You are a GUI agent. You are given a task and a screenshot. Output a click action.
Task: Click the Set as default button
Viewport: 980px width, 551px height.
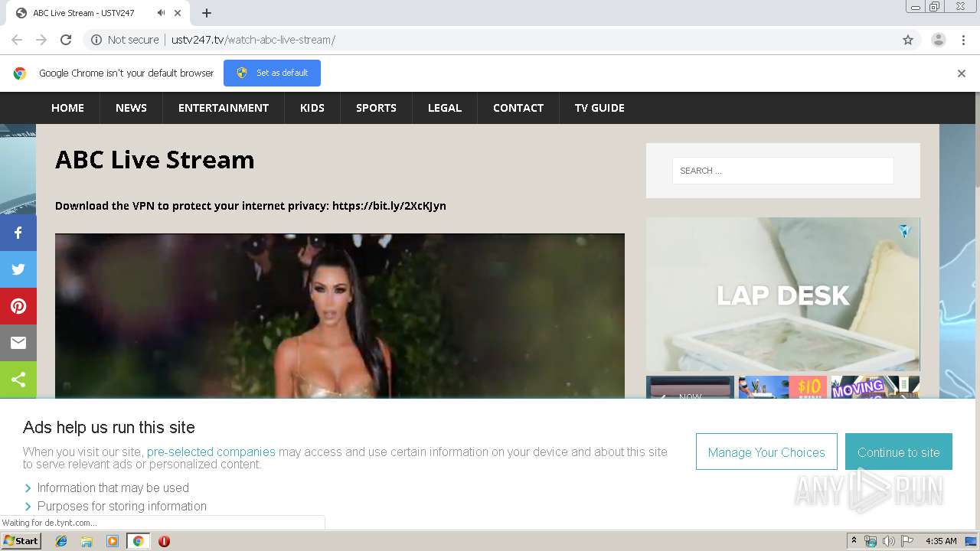click(272, 73)
